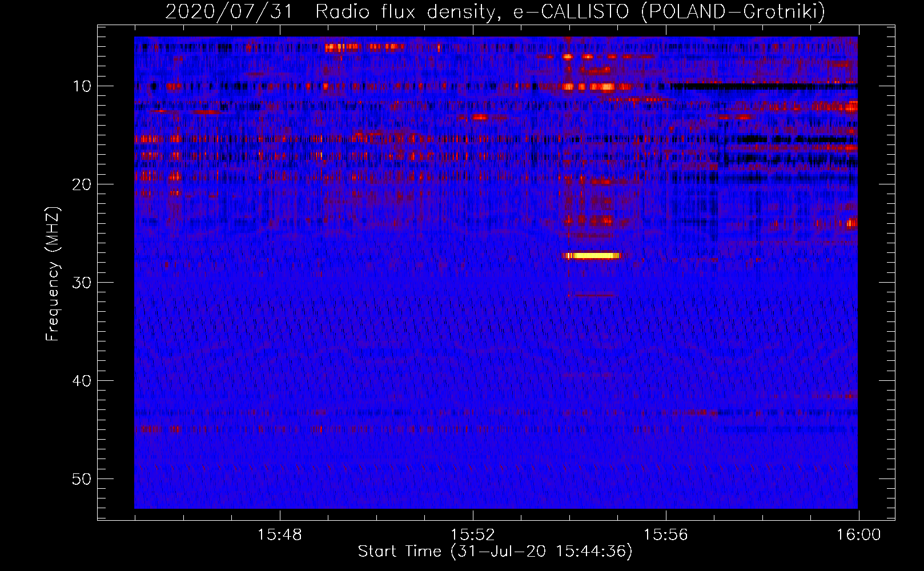Viewport: 924px width, 571px height.
Task: Click the 'Frequency (MHZ)' axis label
Action: (x=53, y=274)
